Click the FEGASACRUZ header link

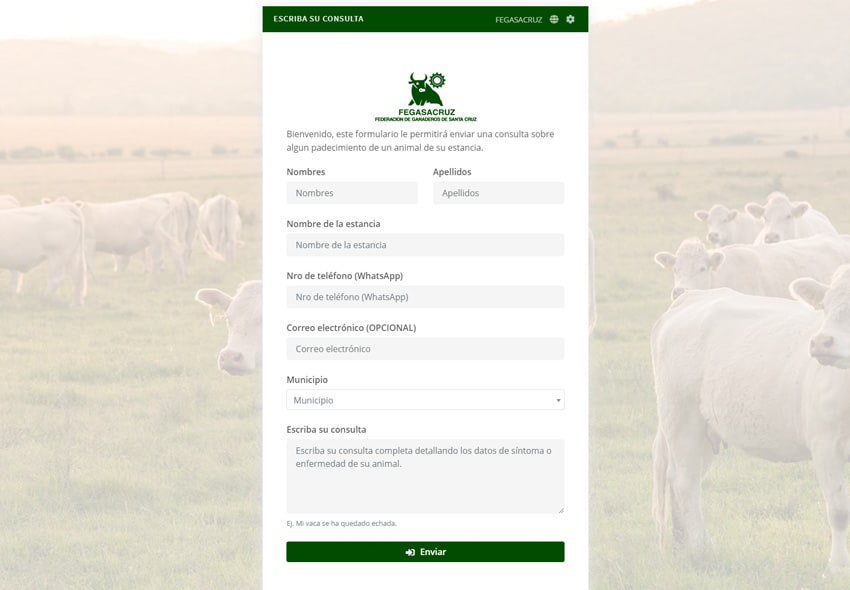(518, 20)
